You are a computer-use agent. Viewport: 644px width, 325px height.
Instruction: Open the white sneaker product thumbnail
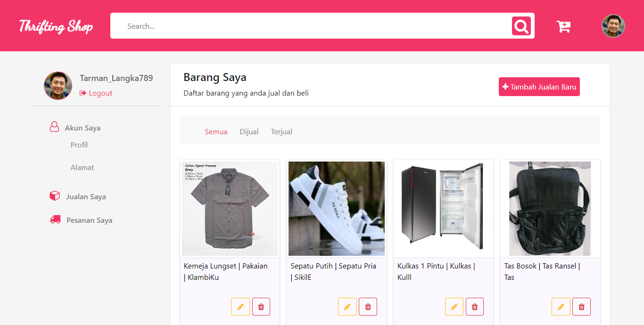(x=337, y=209)
